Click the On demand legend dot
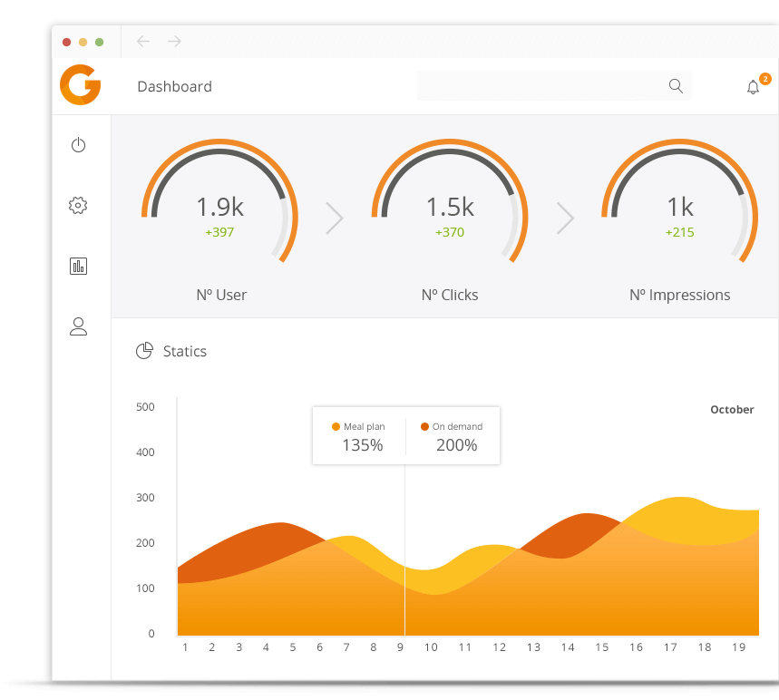This screenshot has width=779, height=700. [x=424, y=426]
